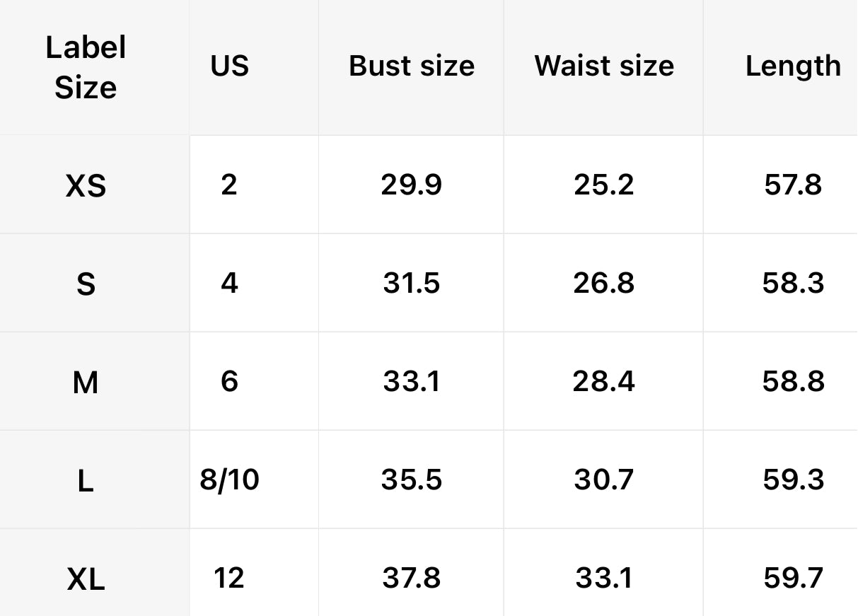Select the M size row label
This screenshot has width=858, height=616.
[x=86, y=383]
